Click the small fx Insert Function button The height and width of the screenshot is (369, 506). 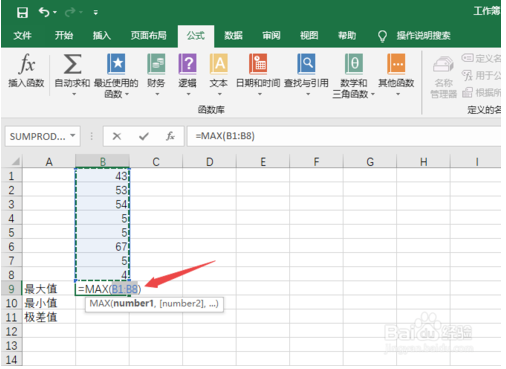click(x=170, y=136)
